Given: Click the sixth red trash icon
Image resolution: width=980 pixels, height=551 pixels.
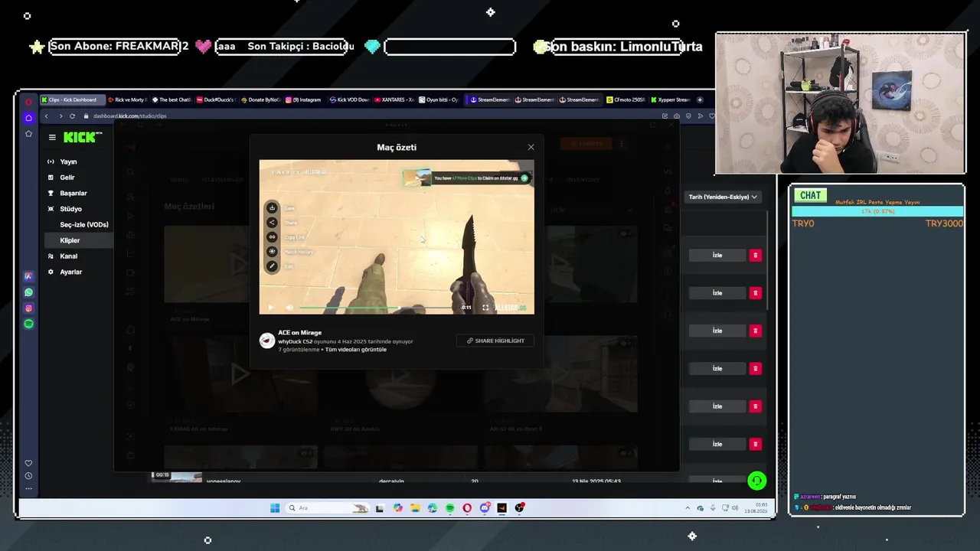Looking at the screenshot, I should coord(756,444).
